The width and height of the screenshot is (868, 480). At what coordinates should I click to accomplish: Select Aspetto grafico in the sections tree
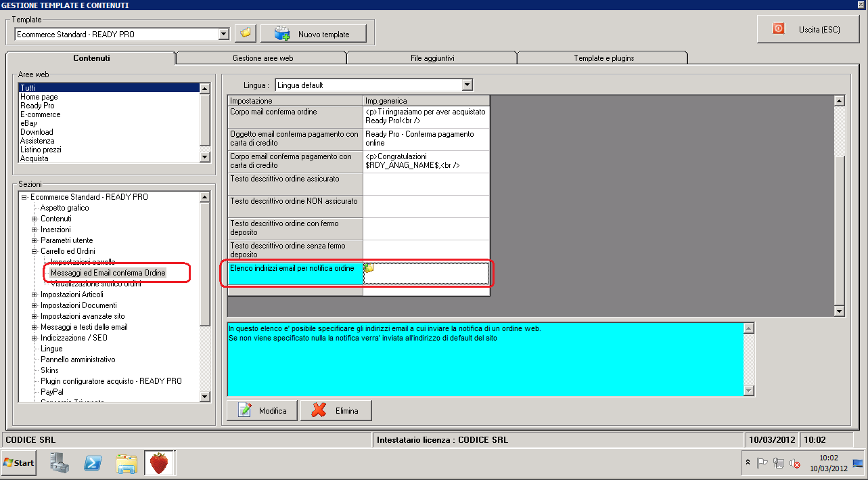64,208
